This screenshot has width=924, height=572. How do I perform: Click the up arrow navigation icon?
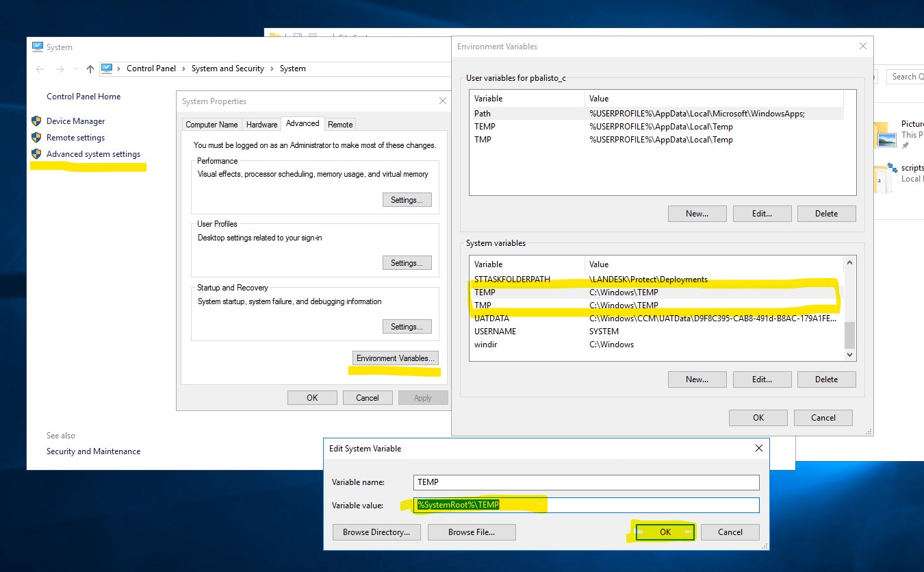90,69
